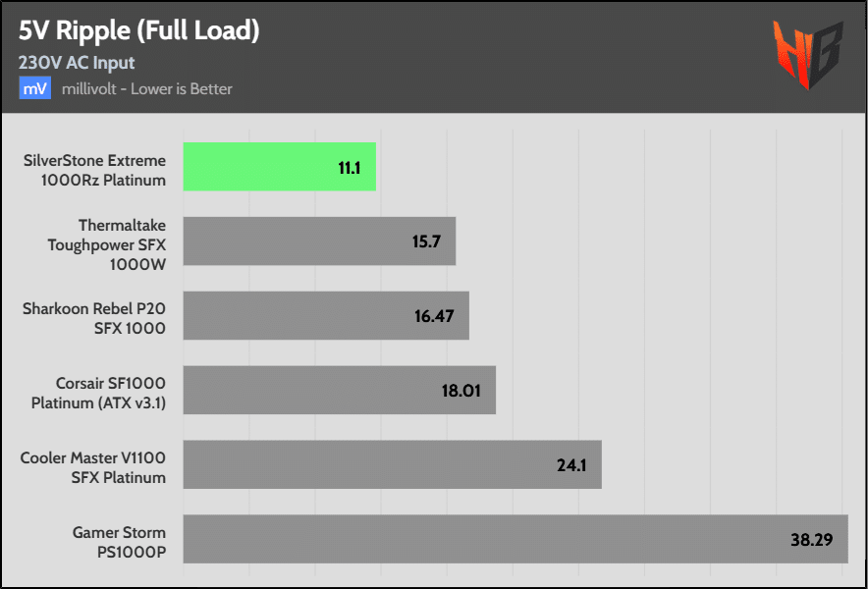Screen dimensions: 868x589
Task: Click the Cooler Master V1100 SFX Platinum label
Action: pos(93,468)
